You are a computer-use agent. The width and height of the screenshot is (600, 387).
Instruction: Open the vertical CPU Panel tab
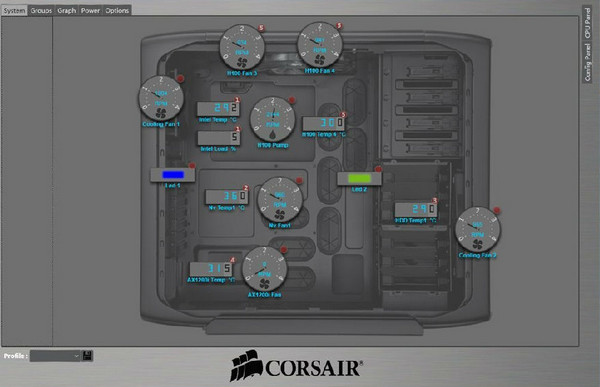click(x=587, y=23)
